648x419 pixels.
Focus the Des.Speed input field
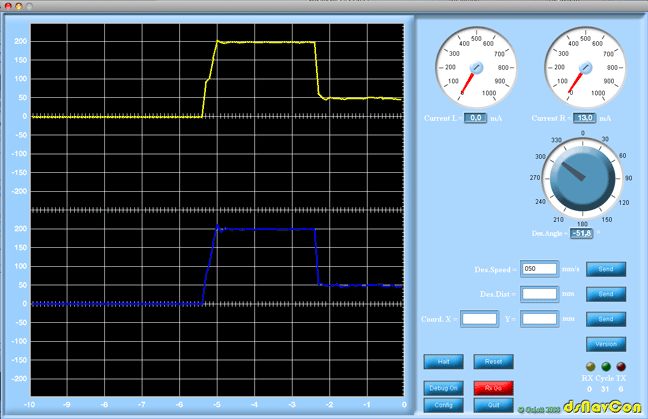tap(539, 269)
